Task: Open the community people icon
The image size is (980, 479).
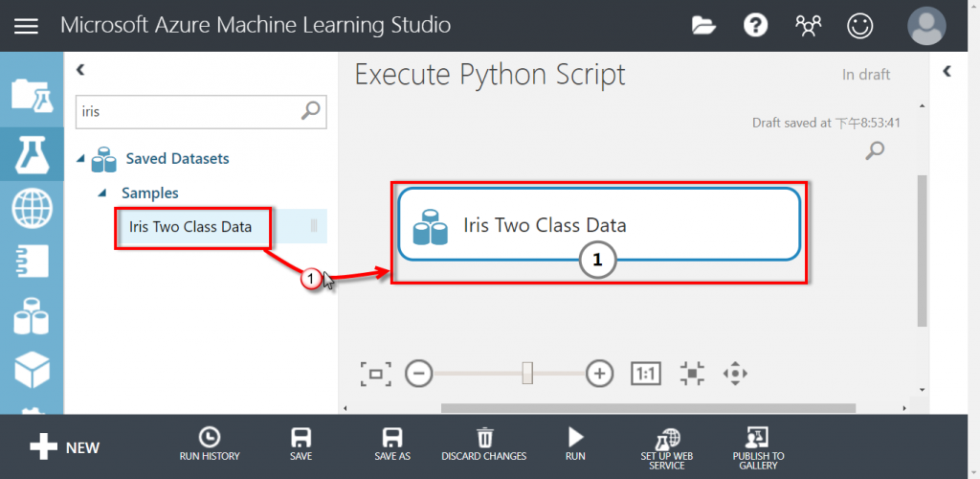Action: tap(808, 26)
